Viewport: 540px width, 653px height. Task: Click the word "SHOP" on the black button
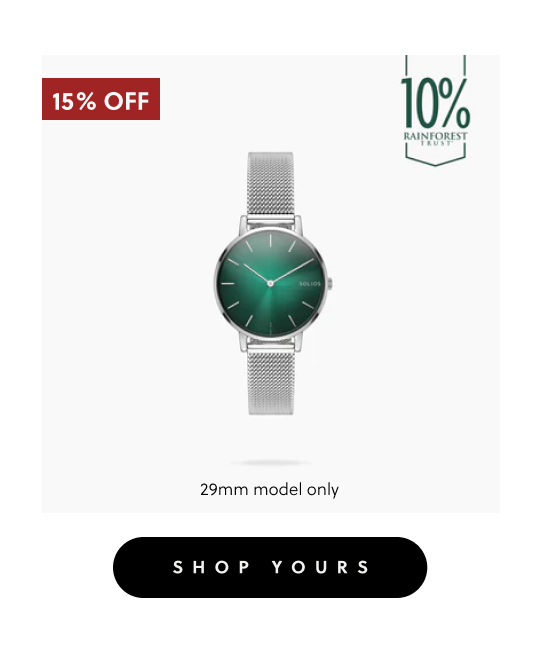pos(211,567)
